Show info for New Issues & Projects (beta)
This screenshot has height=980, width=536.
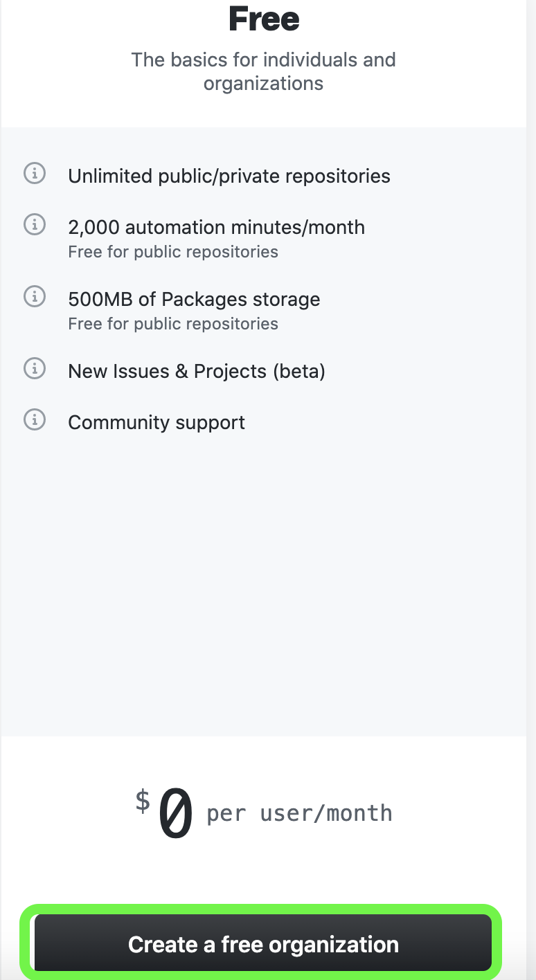tap(35, 368)
